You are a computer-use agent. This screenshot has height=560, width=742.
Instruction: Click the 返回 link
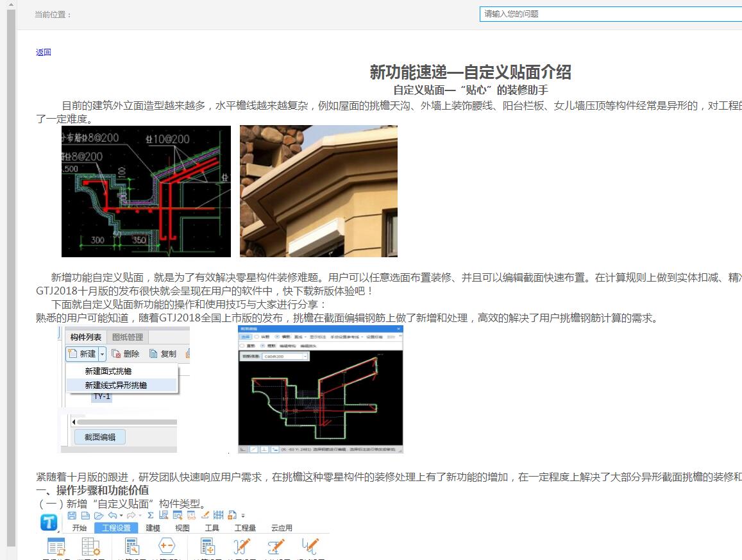(43, 52)
